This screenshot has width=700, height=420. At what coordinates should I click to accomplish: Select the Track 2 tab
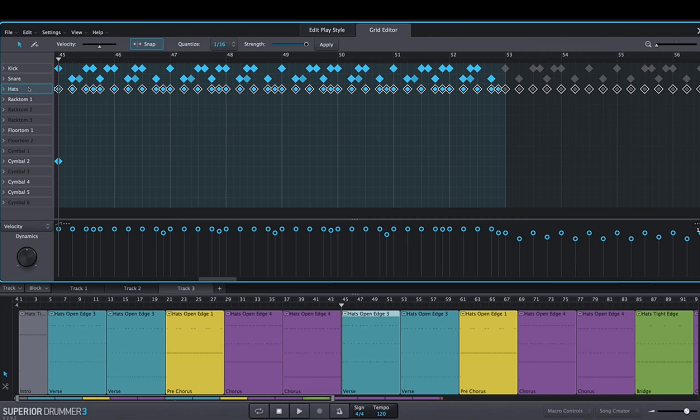pyautogui.click(x=133, y=288)
